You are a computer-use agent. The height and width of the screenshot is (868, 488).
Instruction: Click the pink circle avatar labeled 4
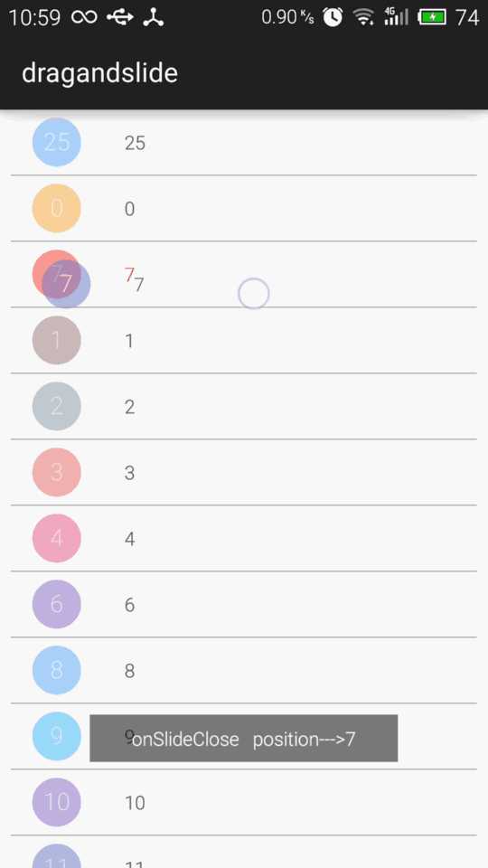(56, 538)
